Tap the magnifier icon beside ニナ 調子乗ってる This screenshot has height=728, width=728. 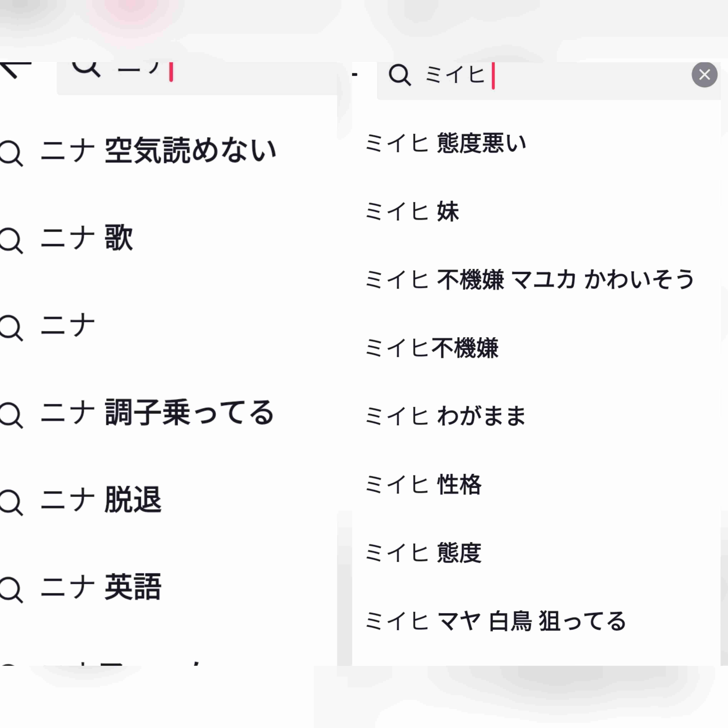(x=11, y=415)
